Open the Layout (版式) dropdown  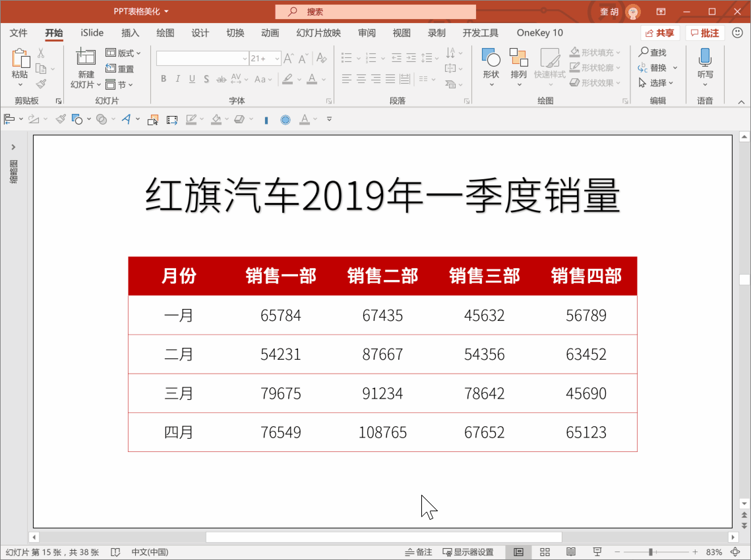(123, 53)
